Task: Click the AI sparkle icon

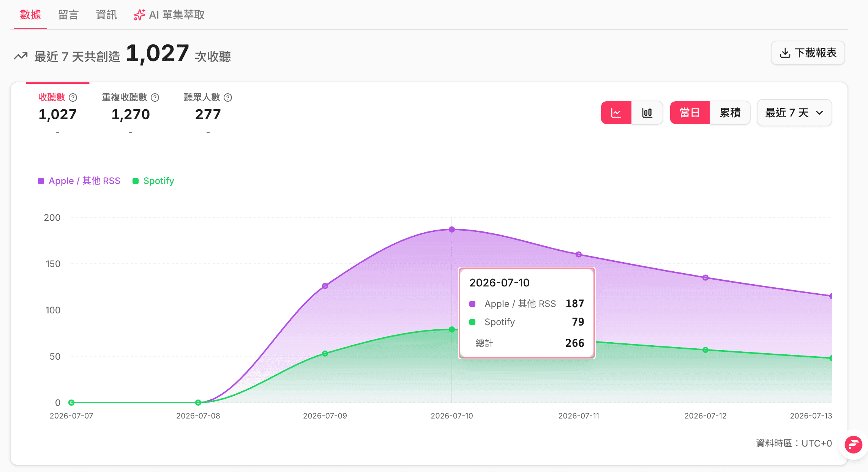Action: point(139,15)
